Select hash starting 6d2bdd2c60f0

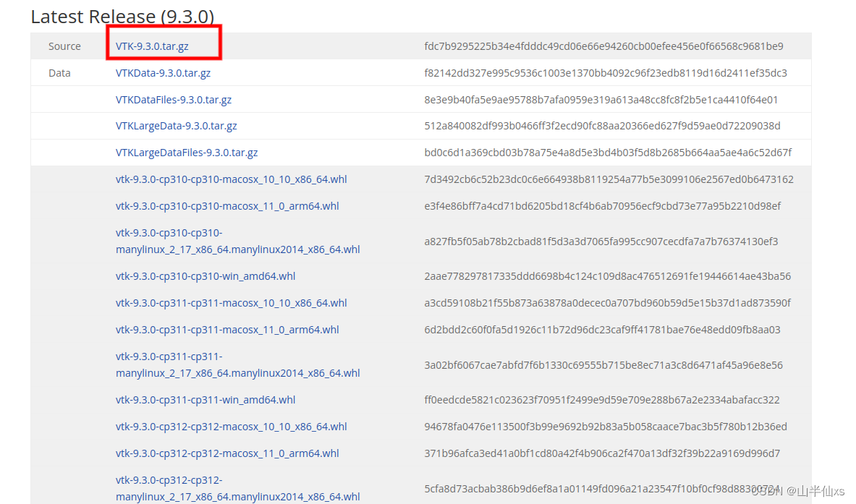602,330
